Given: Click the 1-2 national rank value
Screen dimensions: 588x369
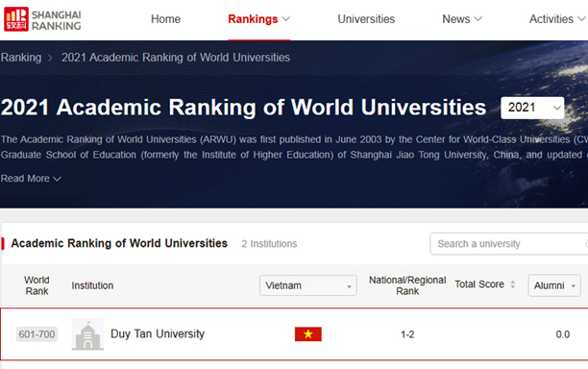Looking at the screenshot, I should (407, 334).
